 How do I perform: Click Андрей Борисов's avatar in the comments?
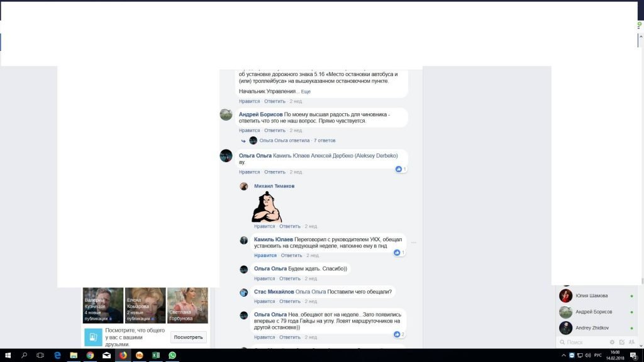coord(226,114)
